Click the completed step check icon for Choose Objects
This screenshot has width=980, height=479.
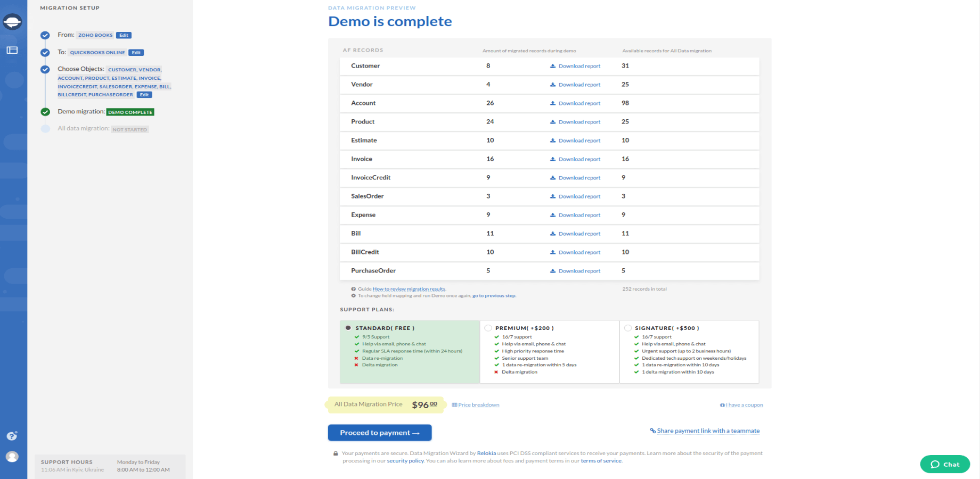pos(45,69)
